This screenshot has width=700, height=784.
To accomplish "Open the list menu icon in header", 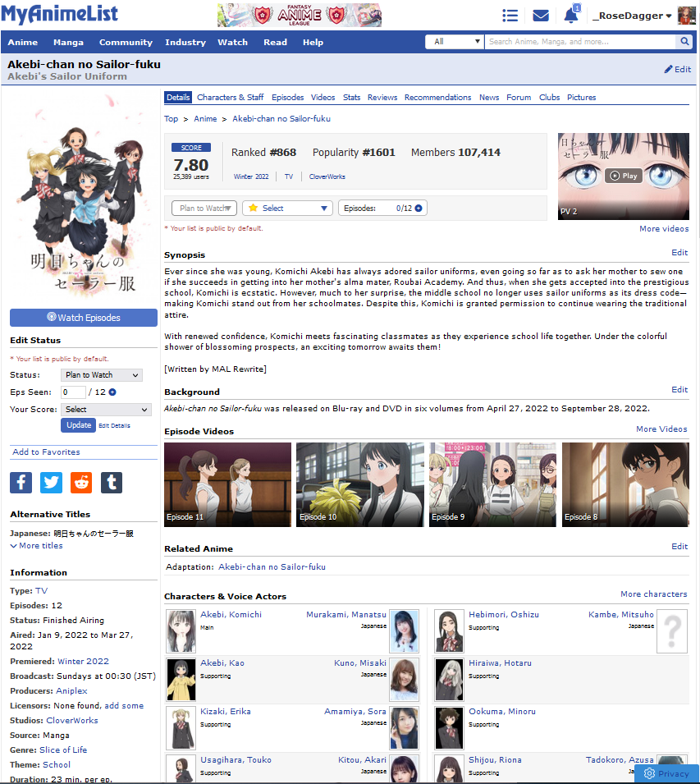I will point(510,16).
